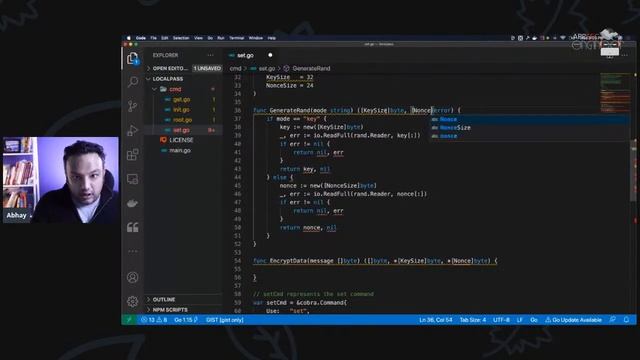The height and width of the screenshot is (360, 640).
Task: Open the Go menu
Action: (x=210, y=38)
